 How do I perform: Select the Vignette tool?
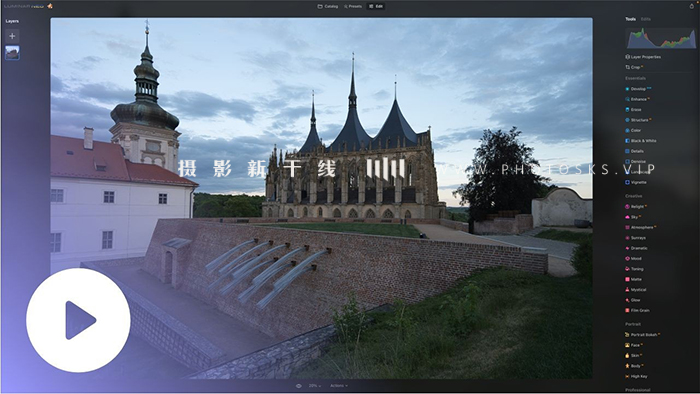point(636,182)
